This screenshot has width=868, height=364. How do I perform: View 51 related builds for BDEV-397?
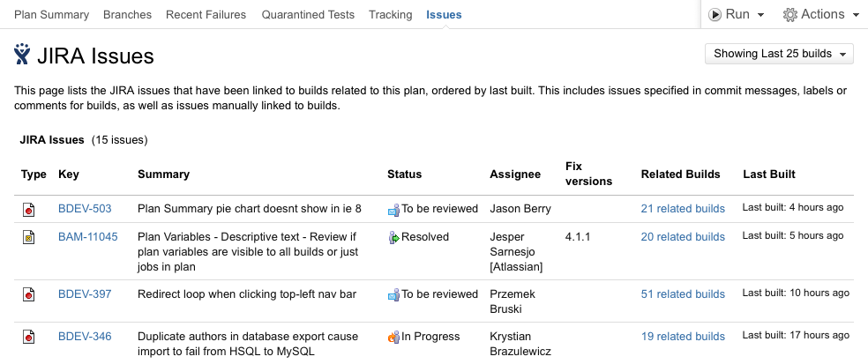coord(683,294)
